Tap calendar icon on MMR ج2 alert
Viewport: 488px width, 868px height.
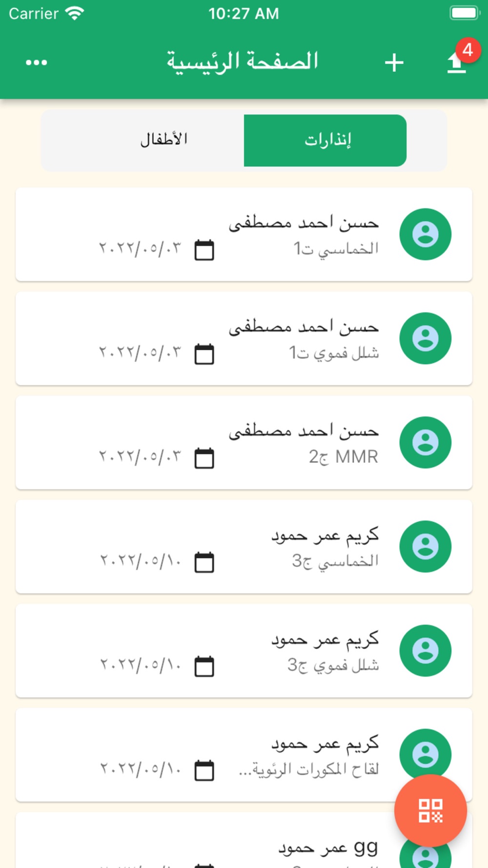tap(204, 458)
